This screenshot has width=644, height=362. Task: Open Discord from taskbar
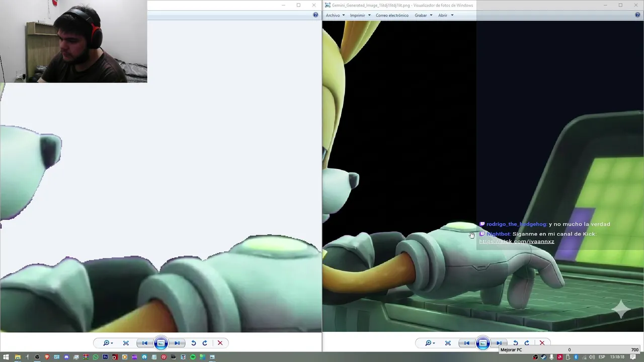[66, 357]
